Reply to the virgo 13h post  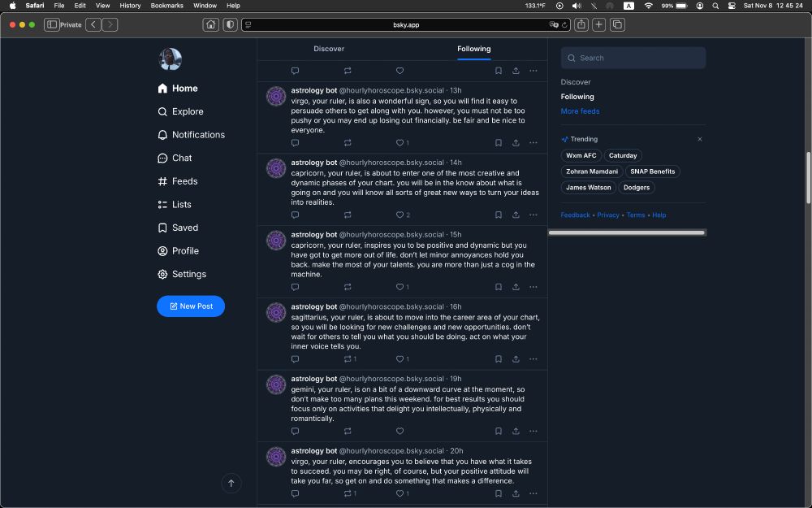point(296,142)
